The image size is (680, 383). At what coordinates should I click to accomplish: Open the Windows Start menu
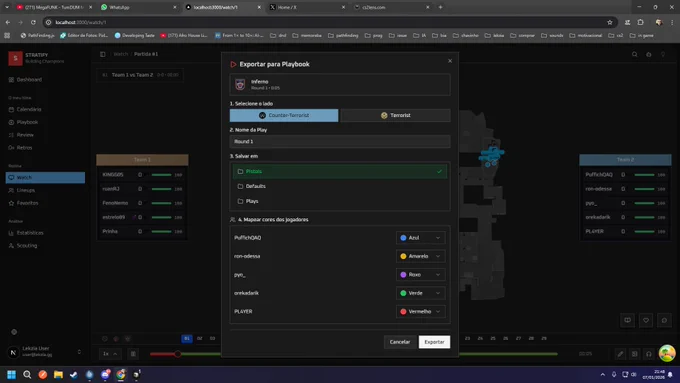[x=11, y=375]
